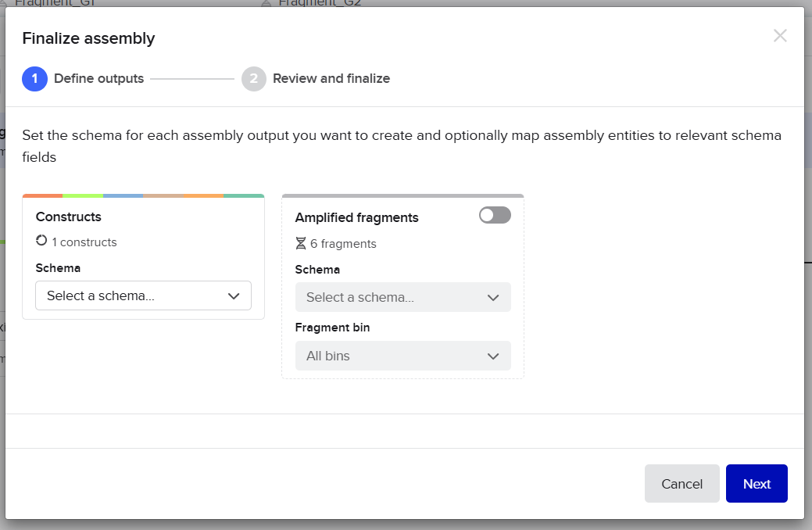The height and width of the screenshot is (530, 812).
Task: Open the Fragment bin All bins dropdown
Action: 403,356
